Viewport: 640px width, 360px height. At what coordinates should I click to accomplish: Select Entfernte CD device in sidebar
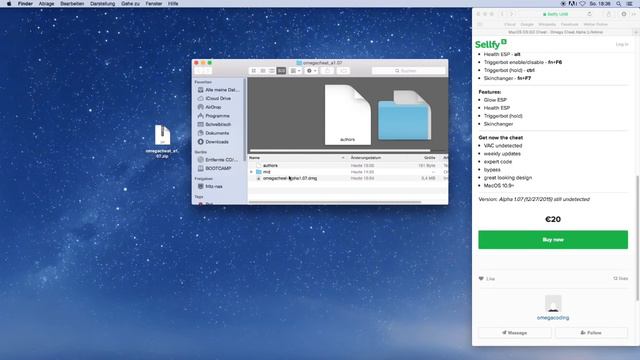218,160
